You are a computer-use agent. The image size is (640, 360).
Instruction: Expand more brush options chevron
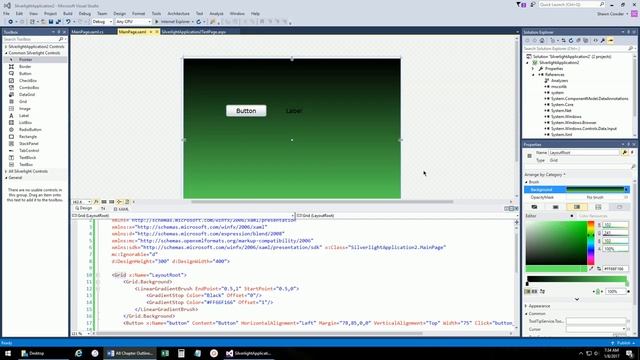click(x=577, y=299)
